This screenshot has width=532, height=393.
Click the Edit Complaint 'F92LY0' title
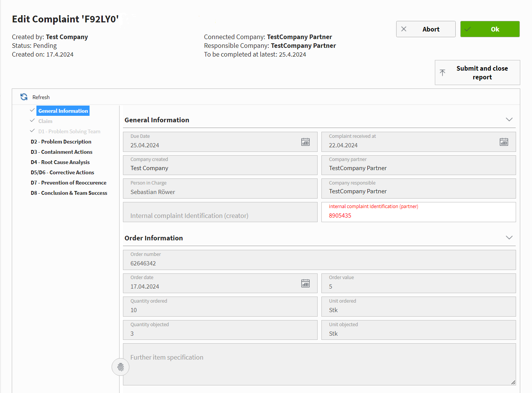(65, 19)
